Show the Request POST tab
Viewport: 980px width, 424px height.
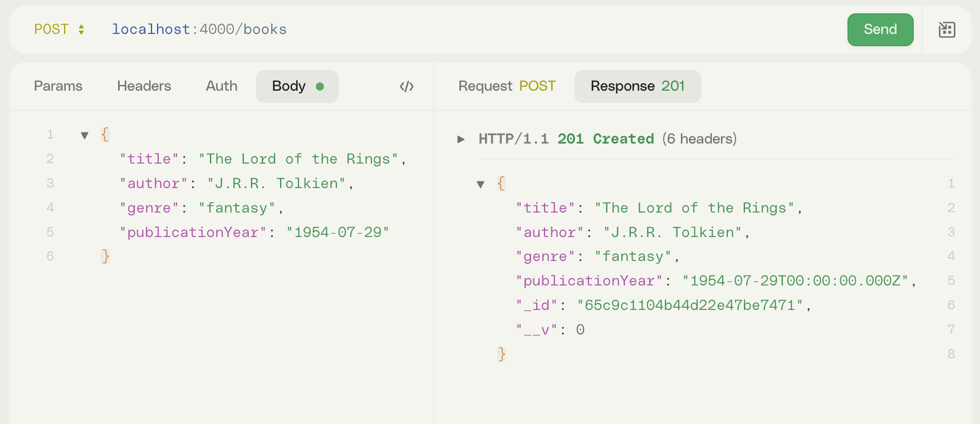[507, 86]
